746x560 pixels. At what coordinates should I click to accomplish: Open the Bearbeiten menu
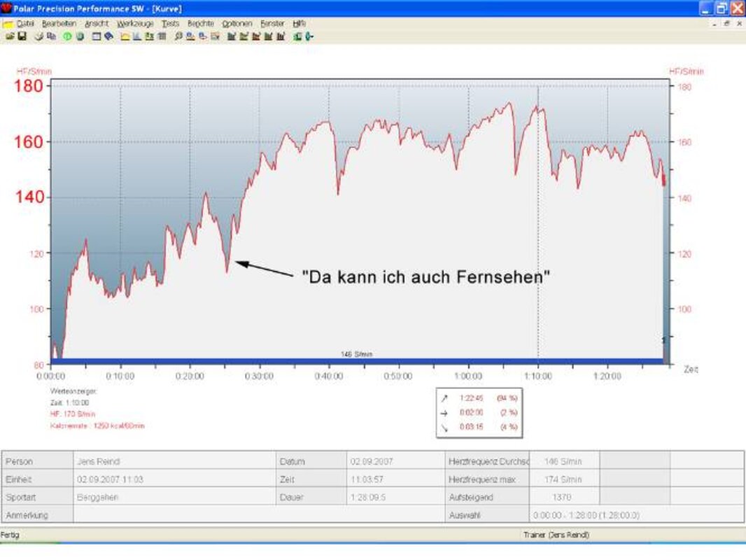pyautogui.click(x=59, y=23)
